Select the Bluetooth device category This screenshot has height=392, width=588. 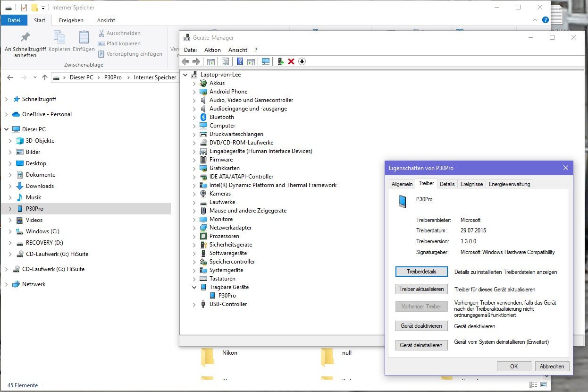pyautogui.click(x=221, y=117)
